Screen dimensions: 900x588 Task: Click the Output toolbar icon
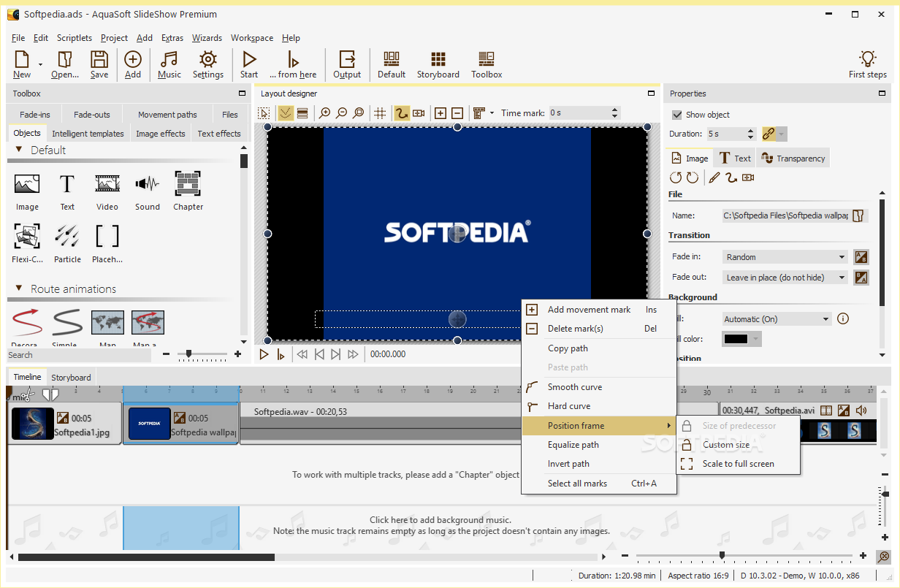pos(347,64)
